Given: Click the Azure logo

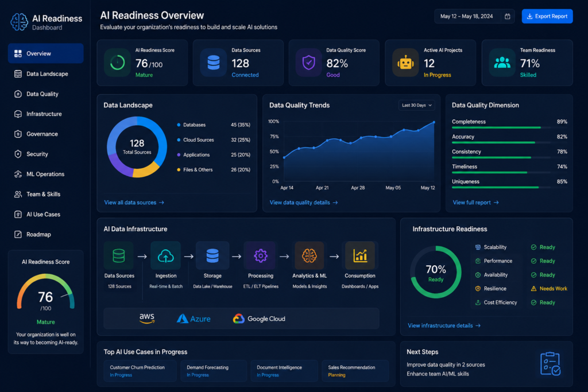Looking at the screenshot, I should (194, 319).
